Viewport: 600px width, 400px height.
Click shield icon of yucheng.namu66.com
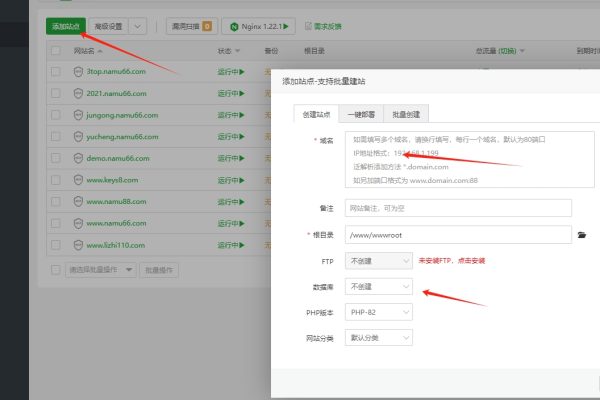coord(78,136)
